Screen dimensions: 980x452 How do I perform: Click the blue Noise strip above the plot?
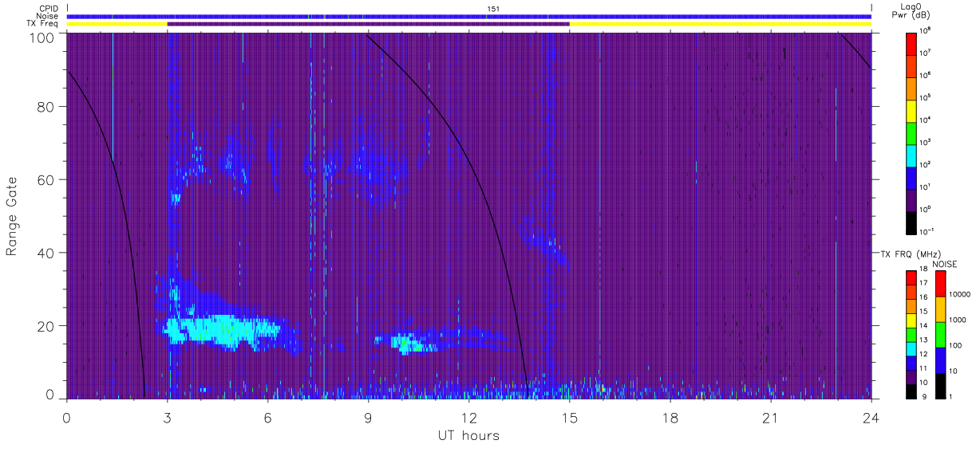point(469,16)
